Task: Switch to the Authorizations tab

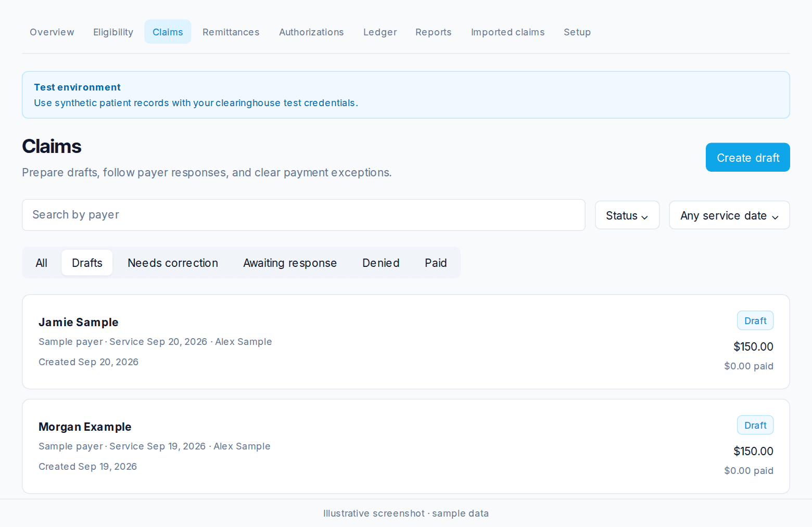Action: (311, 32)
